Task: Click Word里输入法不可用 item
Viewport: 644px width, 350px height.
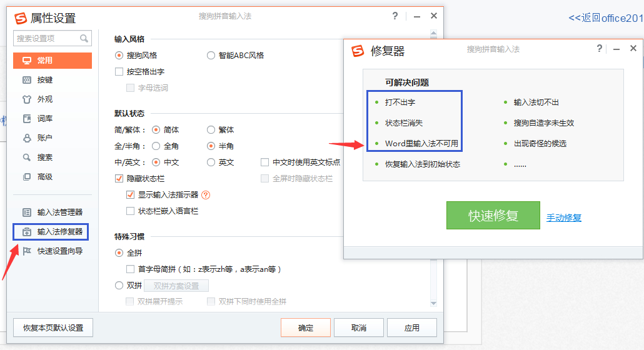Action: (x=422, y=144)
